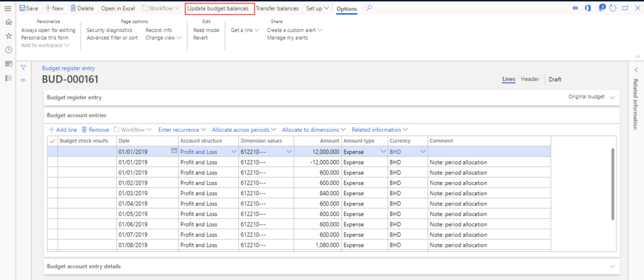
Task: Open the hamburger navigation menu
Action: point(8,8)
